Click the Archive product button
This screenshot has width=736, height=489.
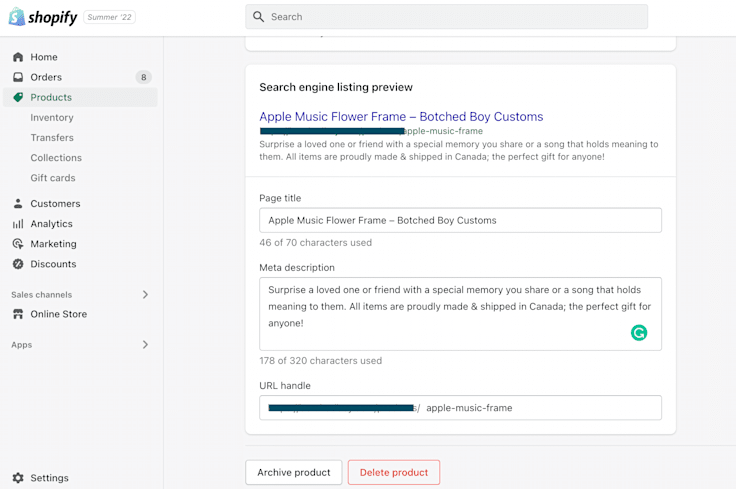point(294,473)
